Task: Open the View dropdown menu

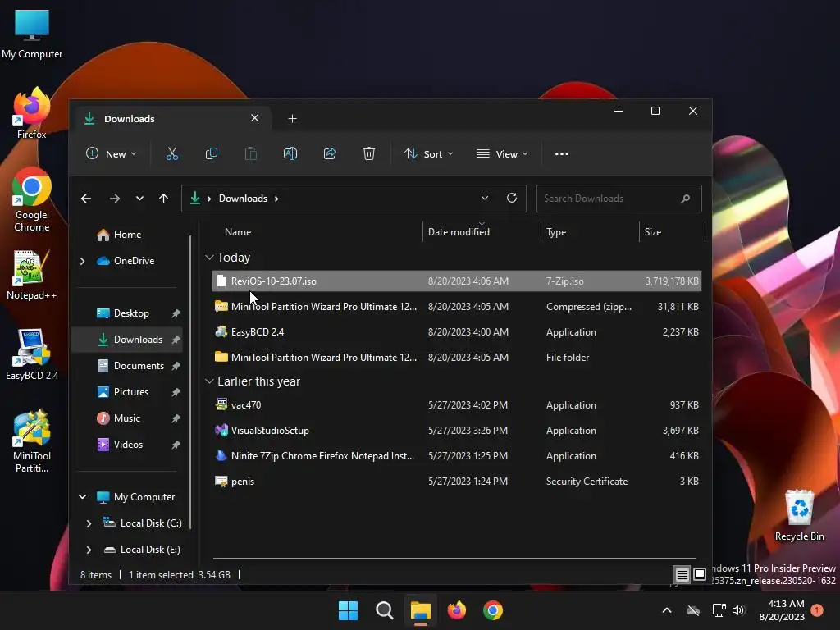Action: pyautogui.click(x=502, y=153)
